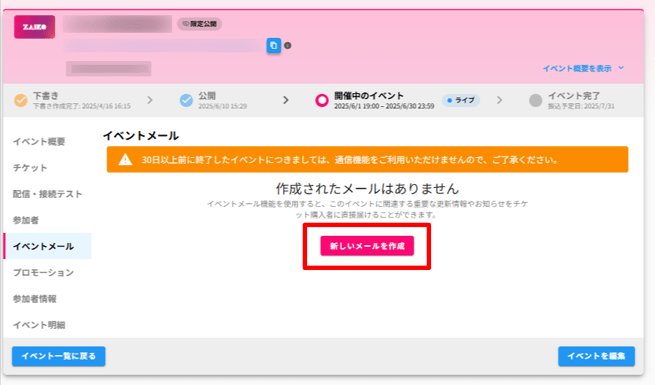655x385 pixels.
Task: Open the info icon next to the copy button
Action: click(287, 46)
